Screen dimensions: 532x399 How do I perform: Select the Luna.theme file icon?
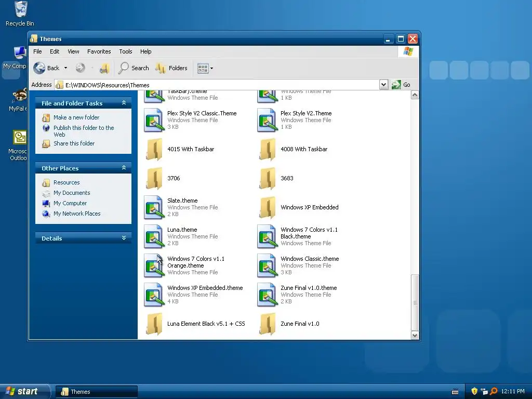coord(154,236)
